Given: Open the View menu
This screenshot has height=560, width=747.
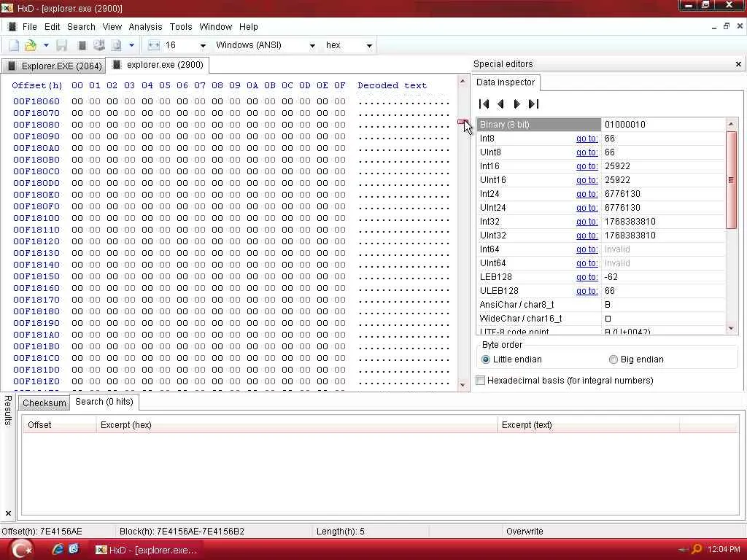Looking at the screenshot, I should 112,27.
